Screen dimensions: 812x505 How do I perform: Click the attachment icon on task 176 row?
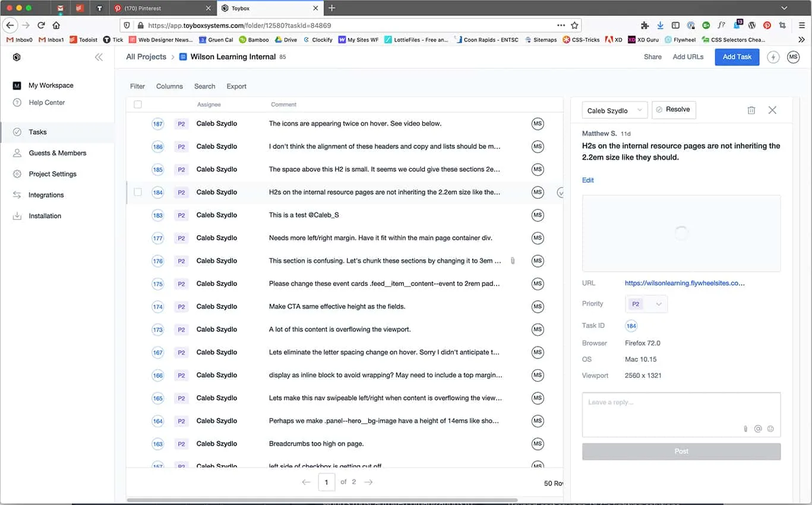(x=513, y=261)
